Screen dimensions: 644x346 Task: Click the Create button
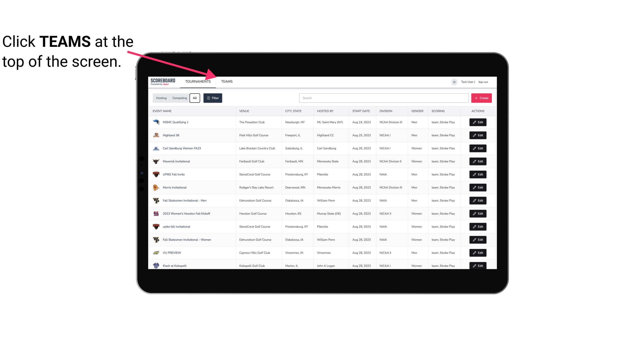(482, 98)
